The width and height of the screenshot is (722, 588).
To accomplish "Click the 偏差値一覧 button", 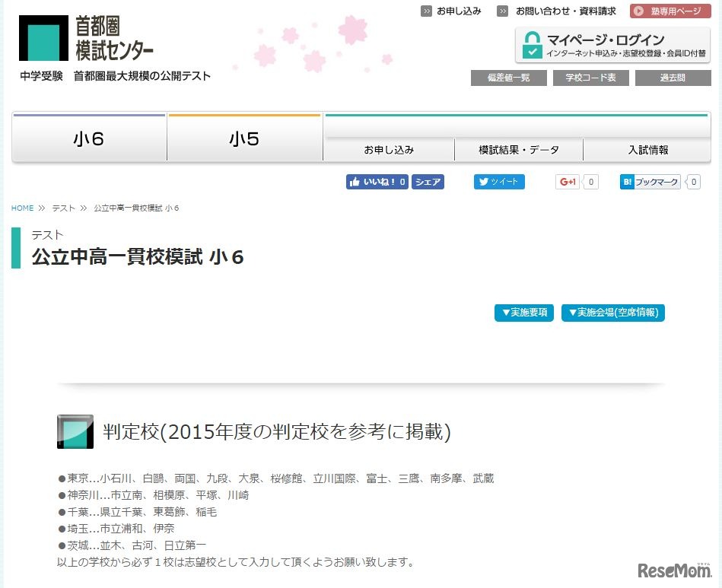I will click(x=508, y=77).
